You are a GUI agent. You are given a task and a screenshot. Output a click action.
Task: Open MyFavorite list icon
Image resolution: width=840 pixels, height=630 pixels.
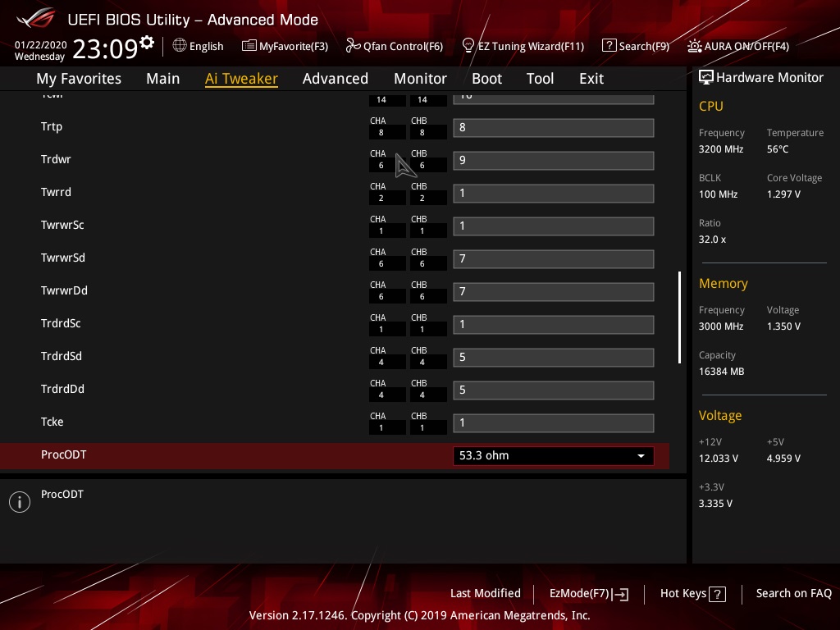coord(249,46)
